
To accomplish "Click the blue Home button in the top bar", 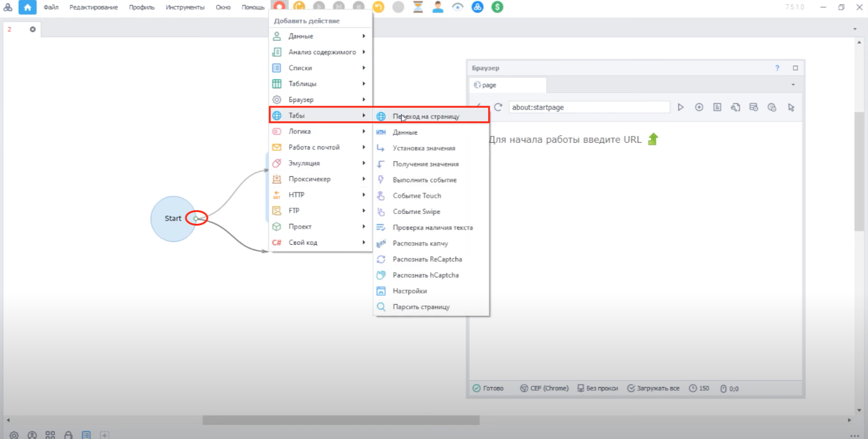I will pyautogui.click(x=27, y=7).
